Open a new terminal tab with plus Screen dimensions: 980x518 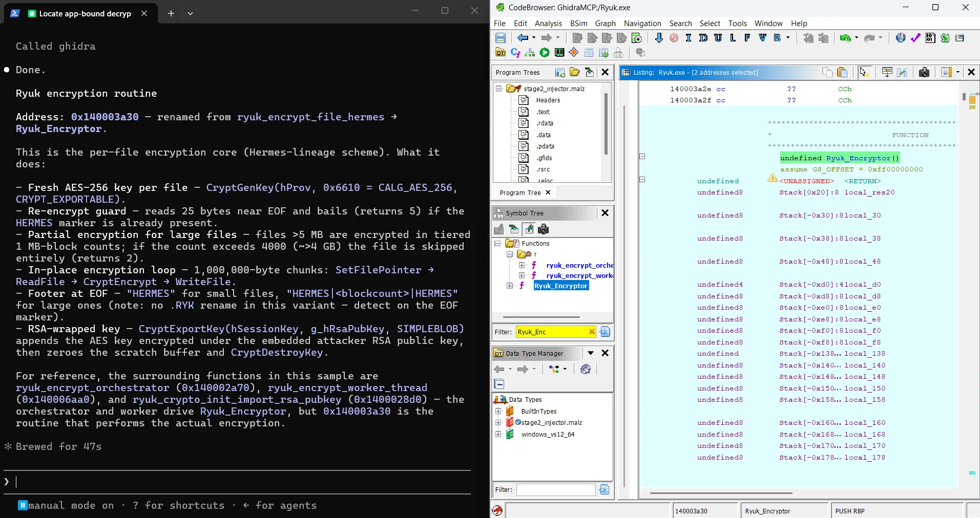coord(171,13)
